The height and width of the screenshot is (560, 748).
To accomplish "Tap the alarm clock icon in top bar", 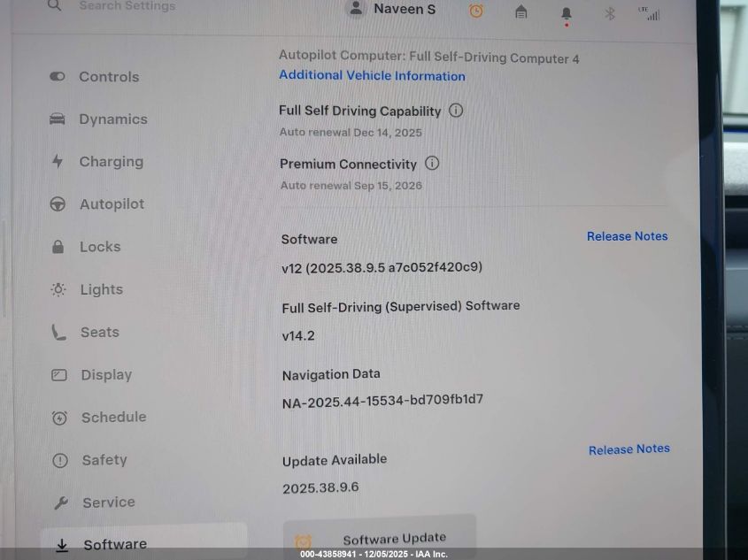I will [476, 11].
